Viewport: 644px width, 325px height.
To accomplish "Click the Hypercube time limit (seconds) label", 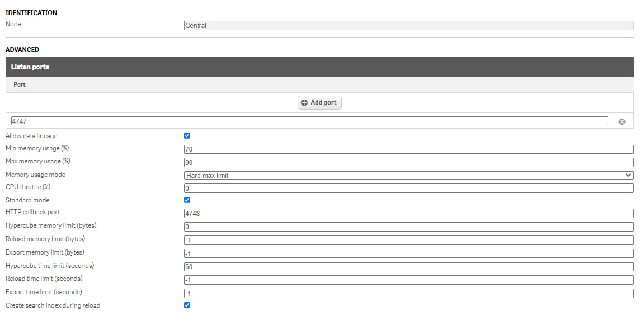I will [x=50, y=266].
